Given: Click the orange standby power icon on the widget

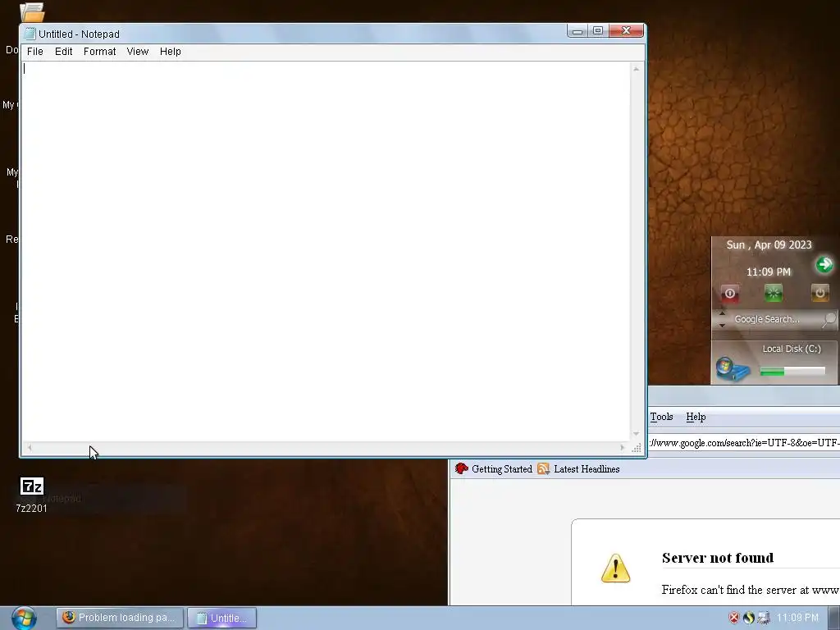Looking at the screenshot, I should tap(819, 293).
